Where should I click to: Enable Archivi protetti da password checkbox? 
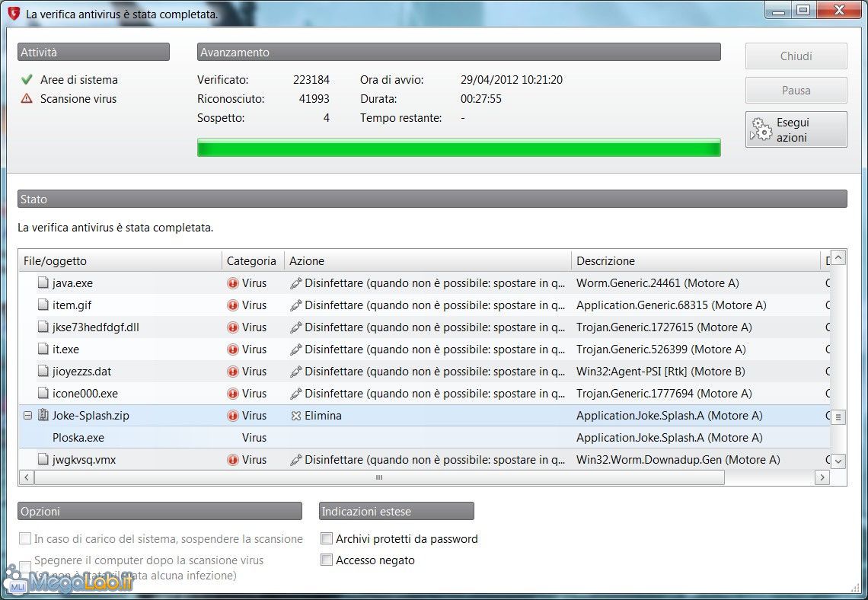[327, 539]
